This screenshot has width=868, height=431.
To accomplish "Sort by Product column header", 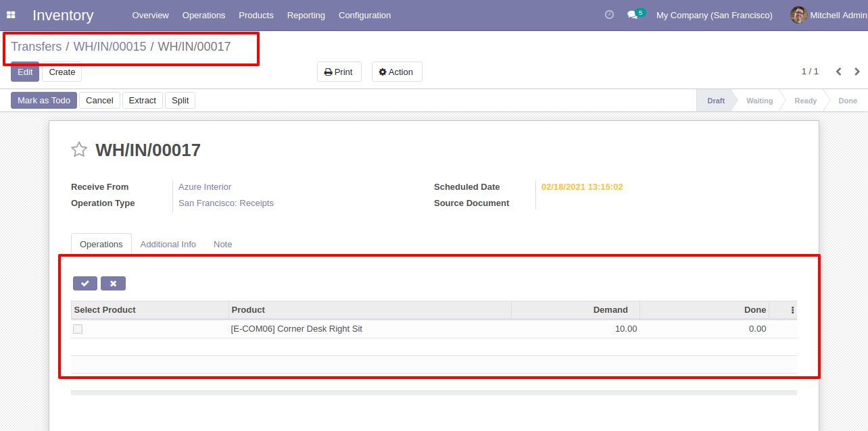I will tap(370, 310).
